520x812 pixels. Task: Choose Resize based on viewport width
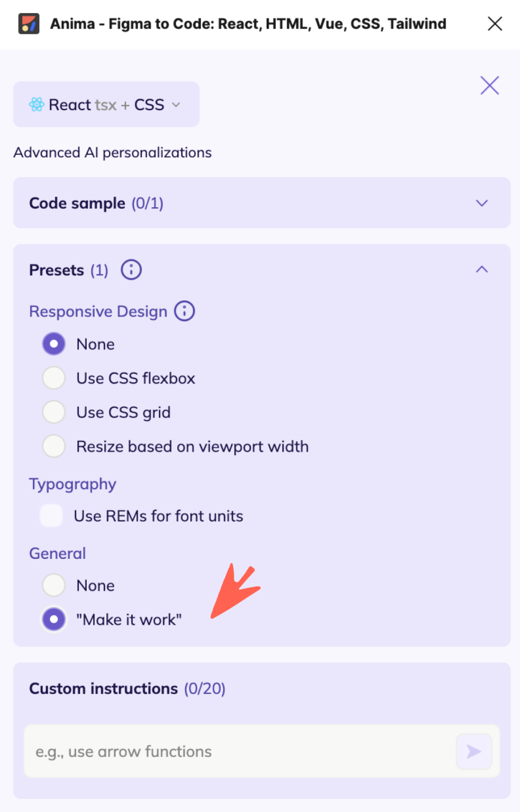pos(53,446)
